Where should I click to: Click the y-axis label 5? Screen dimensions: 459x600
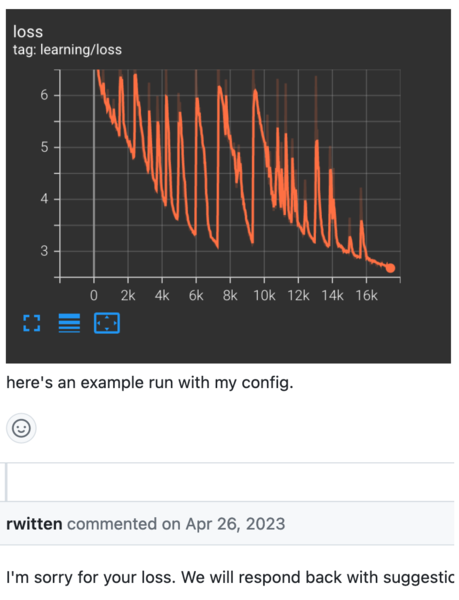[44, 147]
